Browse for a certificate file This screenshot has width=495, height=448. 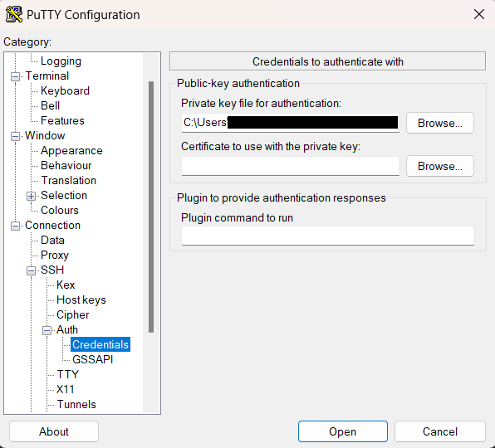pyautogui.click(x=439, y=166)
